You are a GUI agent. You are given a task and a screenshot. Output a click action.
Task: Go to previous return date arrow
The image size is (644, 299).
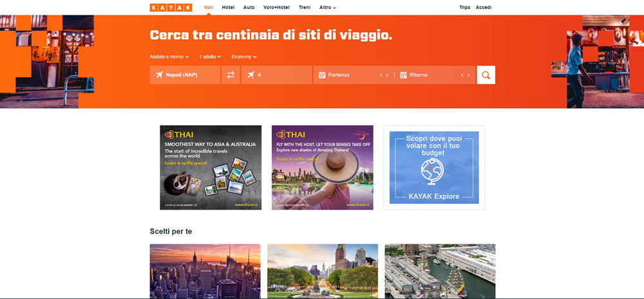[462, 75]
